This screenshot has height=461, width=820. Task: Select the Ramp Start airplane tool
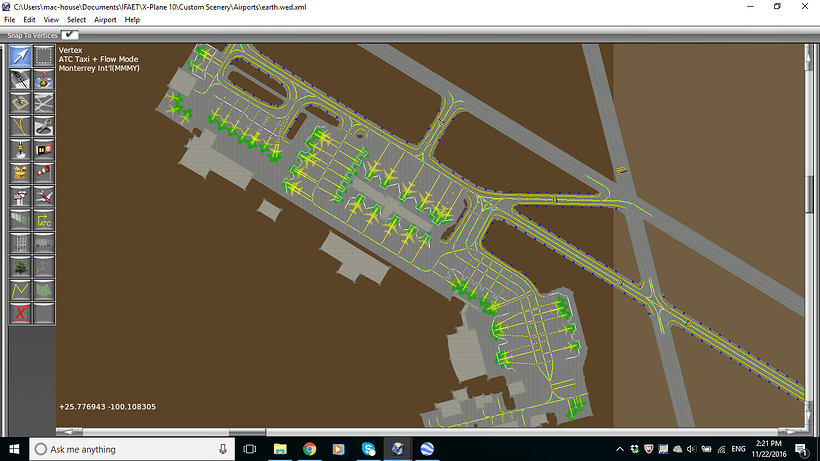coord(44,197)
